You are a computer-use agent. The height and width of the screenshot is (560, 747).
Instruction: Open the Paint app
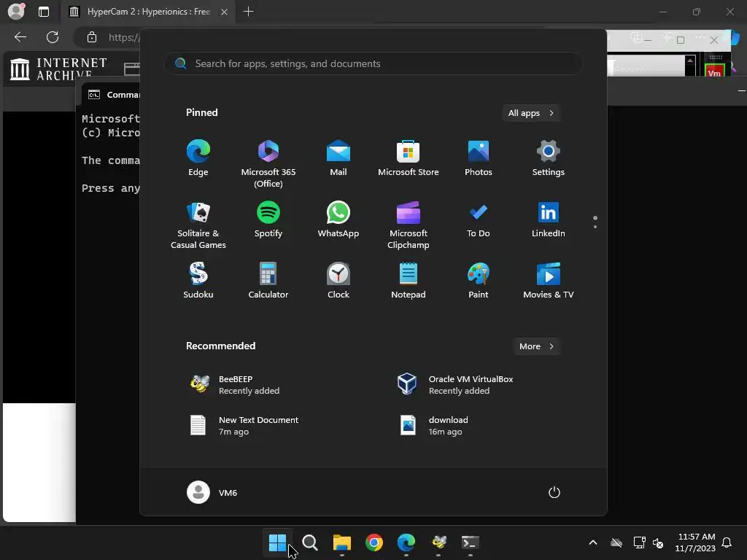pyautogui.click(x=479, y=281)
